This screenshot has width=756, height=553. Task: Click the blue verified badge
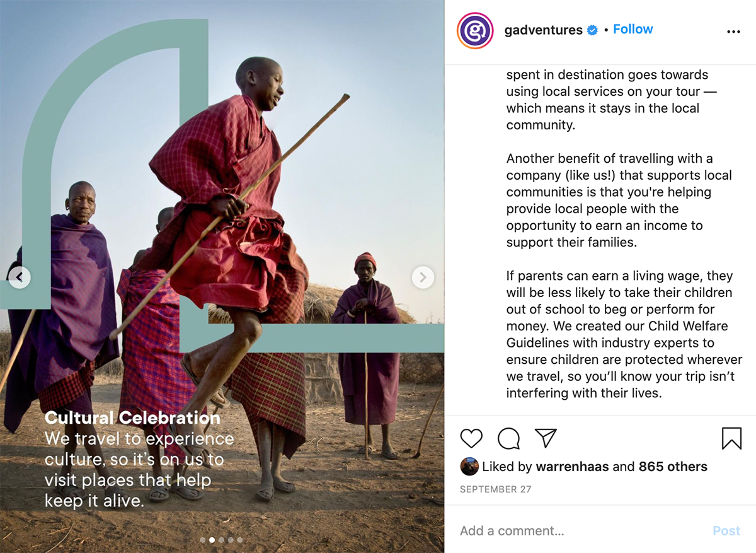tap(592, 30)
